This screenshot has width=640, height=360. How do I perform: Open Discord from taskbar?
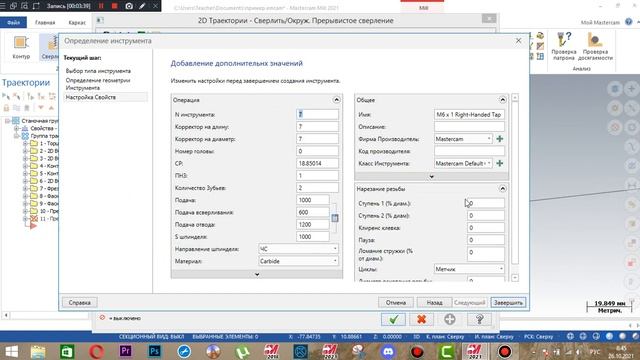388,351
